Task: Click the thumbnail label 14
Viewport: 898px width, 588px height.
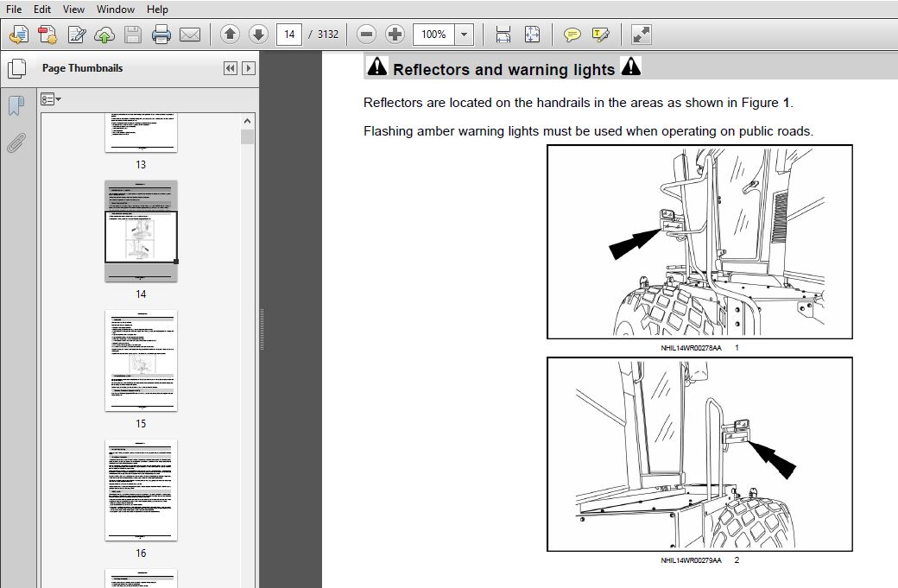Action: click(x=141, y=294)
